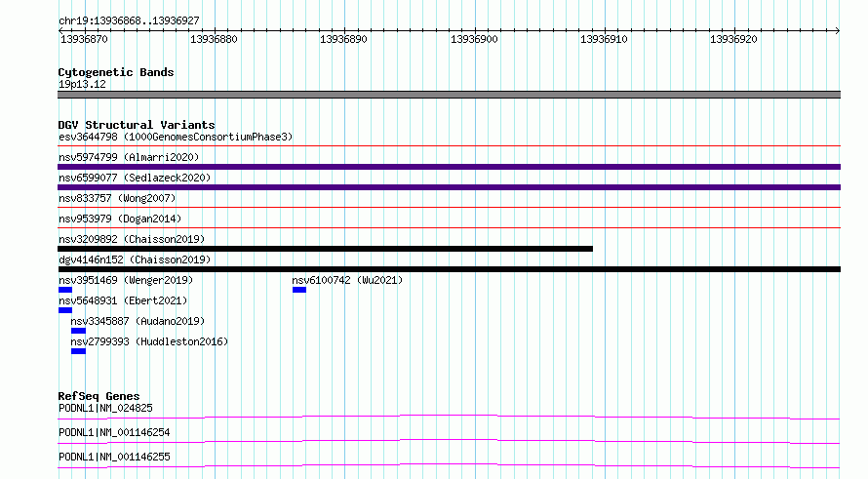Open nsv3209892 (Chaisson2019) variant label
Screen dimensions: 868x479
[x=132, y=239]
